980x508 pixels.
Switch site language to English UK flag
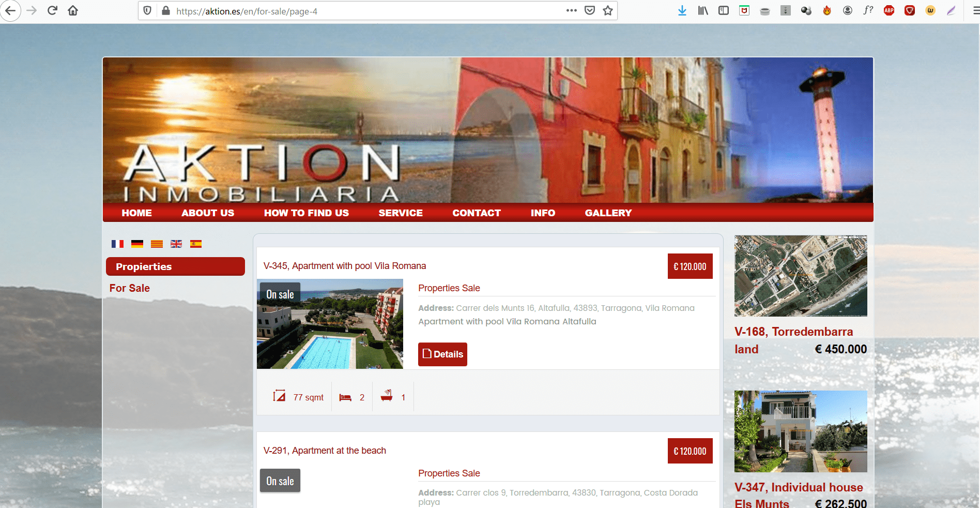tap(176, 244)
